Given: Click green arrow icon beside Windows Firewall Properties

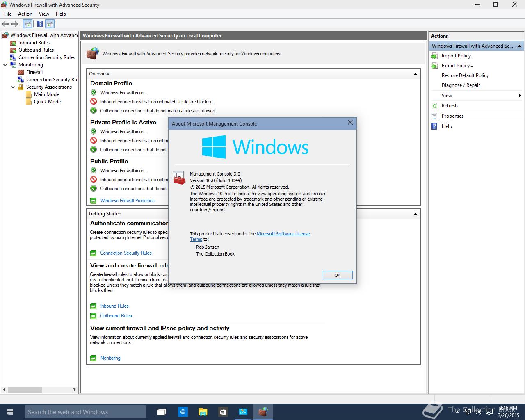Looking at the screenshot, I should click(x=93, y=201).
